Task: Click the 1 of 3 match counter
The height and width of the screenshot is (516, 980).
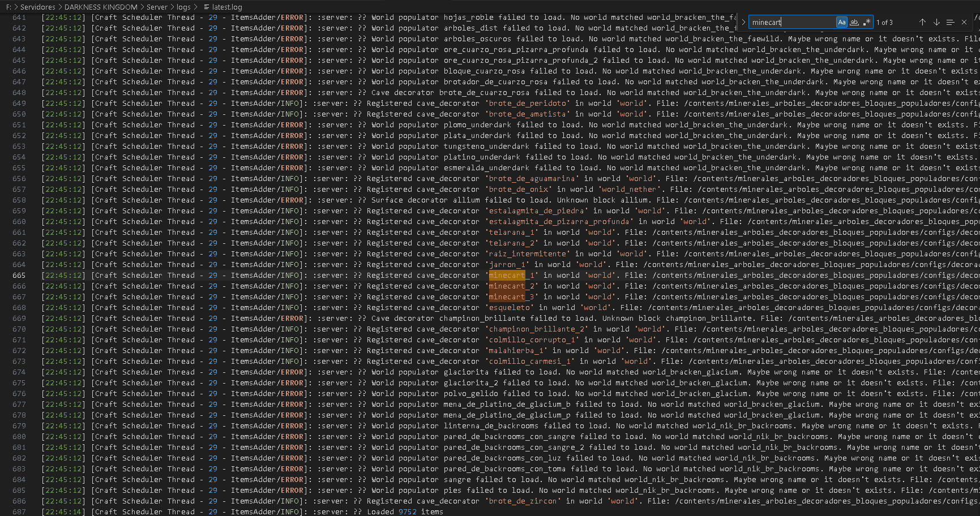Action: click(x=884, y=22)
